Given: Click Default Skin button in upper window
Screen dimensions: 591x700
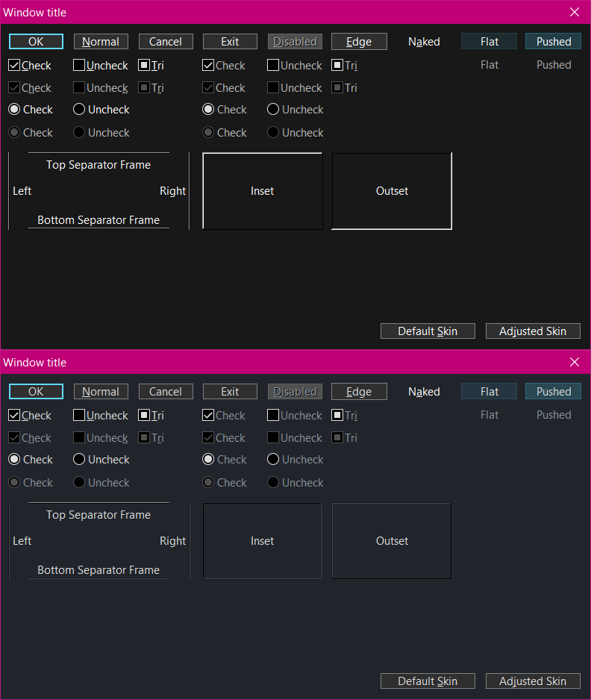Looking at the screenshot, I should coord(428,331).
